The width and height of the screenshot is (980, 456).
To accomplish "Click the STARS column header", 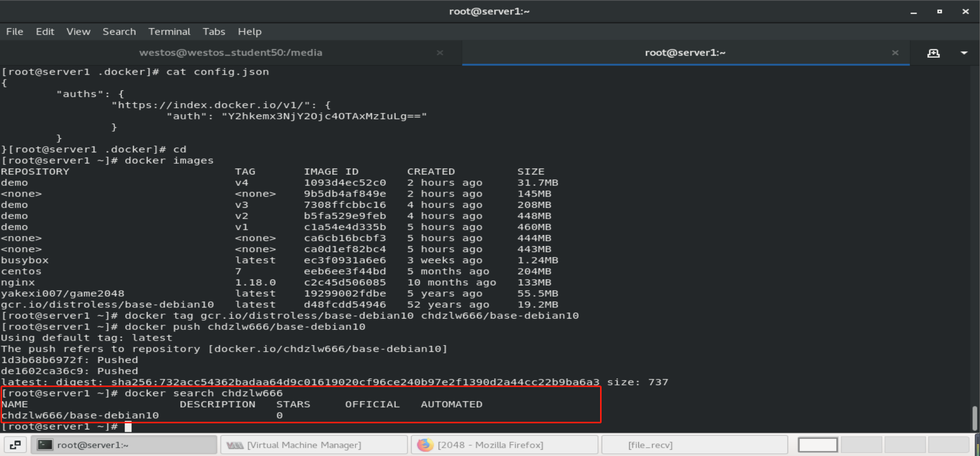I will point(293,404).
